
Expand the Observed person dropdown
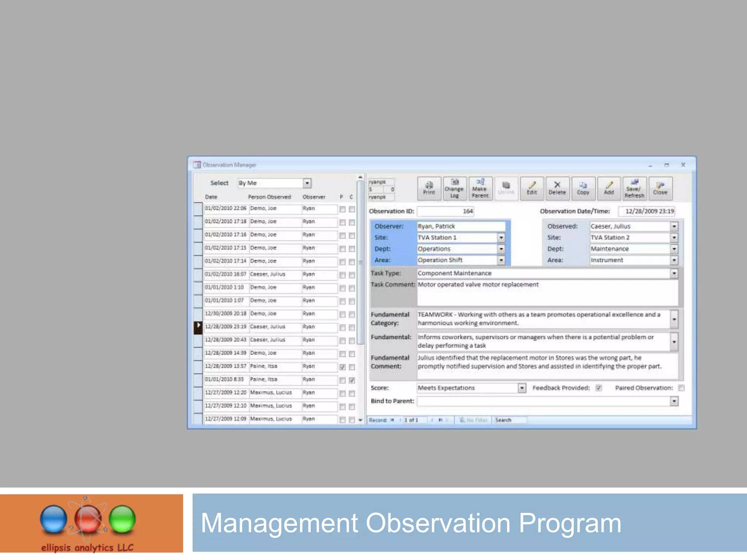point(674,226)
